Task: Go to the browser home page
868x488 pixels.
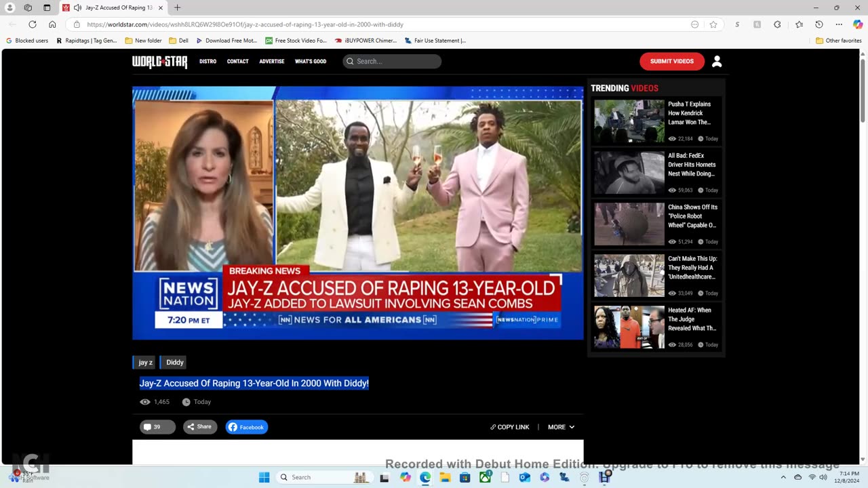Action: 52,24
